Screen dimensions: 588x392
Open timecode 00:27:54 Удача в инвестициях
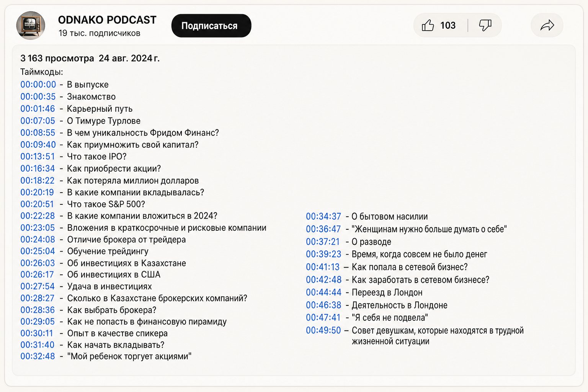38,287
